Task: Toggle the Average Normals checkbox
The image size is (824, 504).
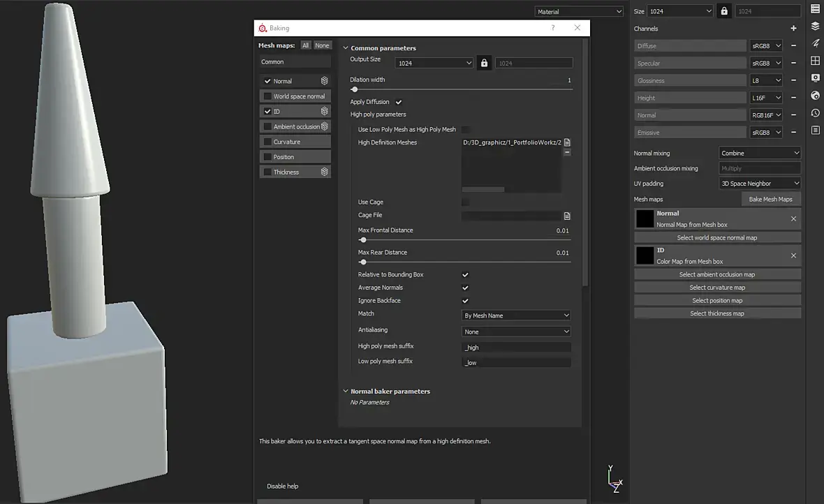Action: click(x=465, y=288)
